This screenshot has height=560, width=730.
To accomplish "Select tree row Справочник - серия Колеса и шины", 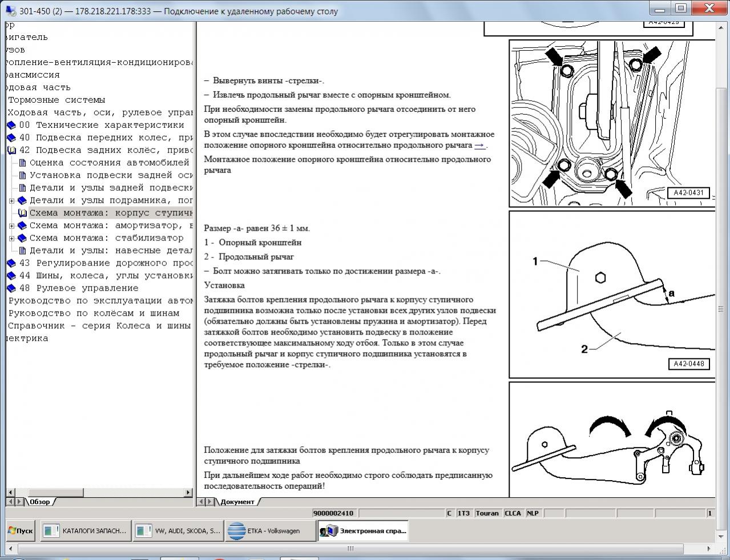I will coord(99,326).
